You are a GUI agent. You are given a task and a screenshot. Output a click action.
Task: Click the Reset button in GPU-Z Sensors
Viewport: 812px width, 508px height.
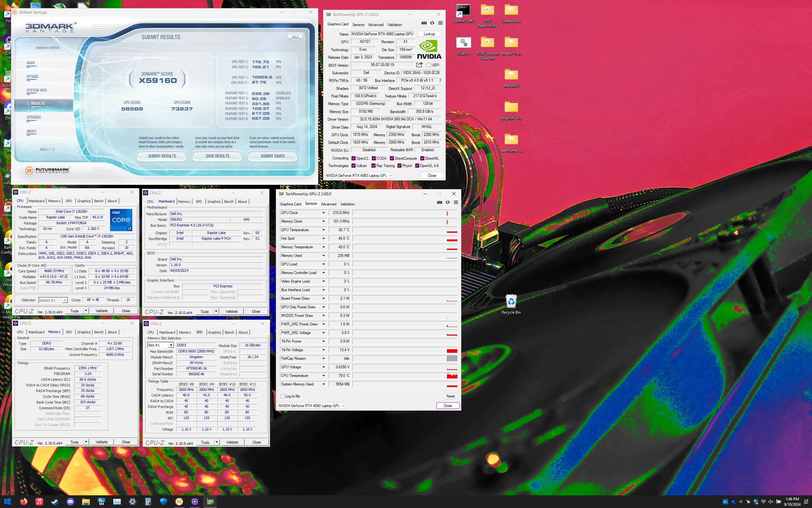(450, 396)
